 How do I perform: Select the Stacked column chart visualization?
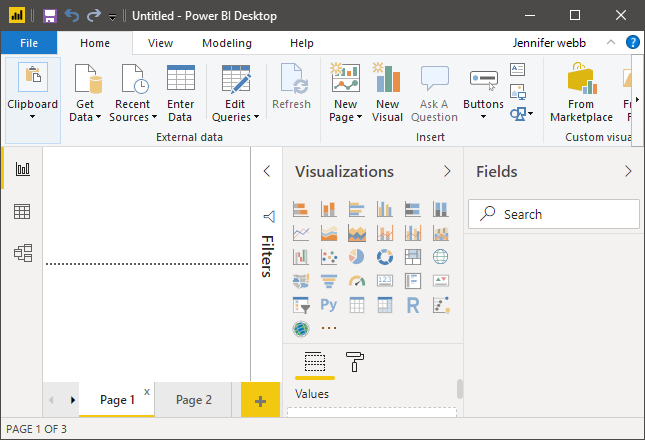329,209
